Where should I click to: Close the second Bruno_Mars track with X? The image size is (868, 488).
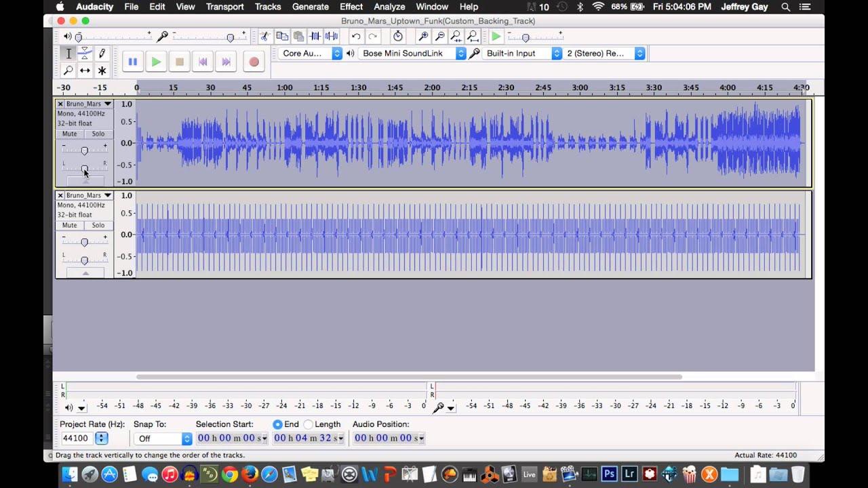[x=60, y=195]
